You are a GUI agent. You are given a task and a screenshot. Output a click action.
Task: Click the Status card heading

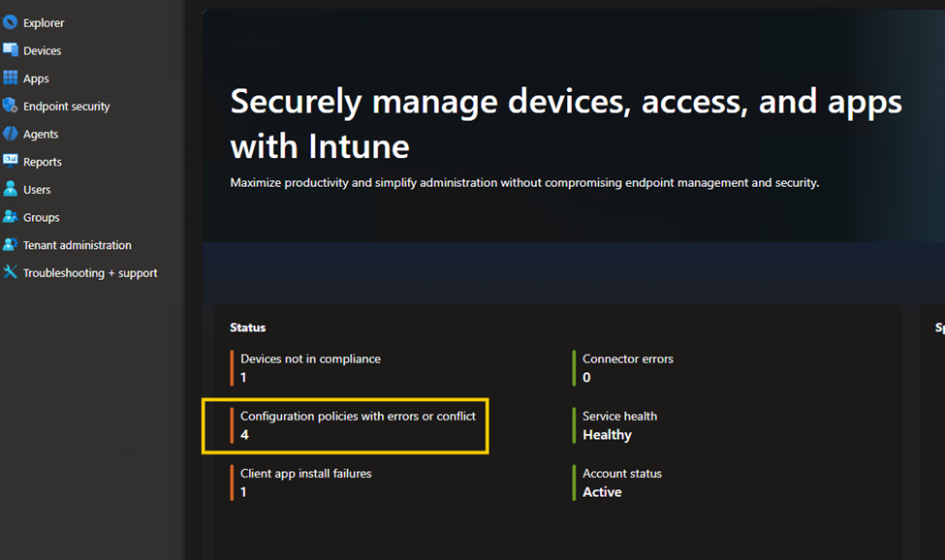click(x=247, y=327)
